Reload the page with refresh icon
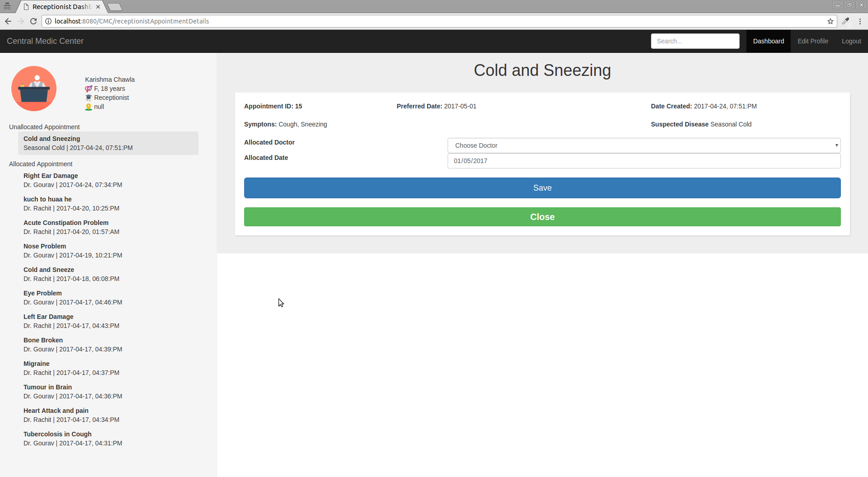868x477 pixels. [33, 21]
